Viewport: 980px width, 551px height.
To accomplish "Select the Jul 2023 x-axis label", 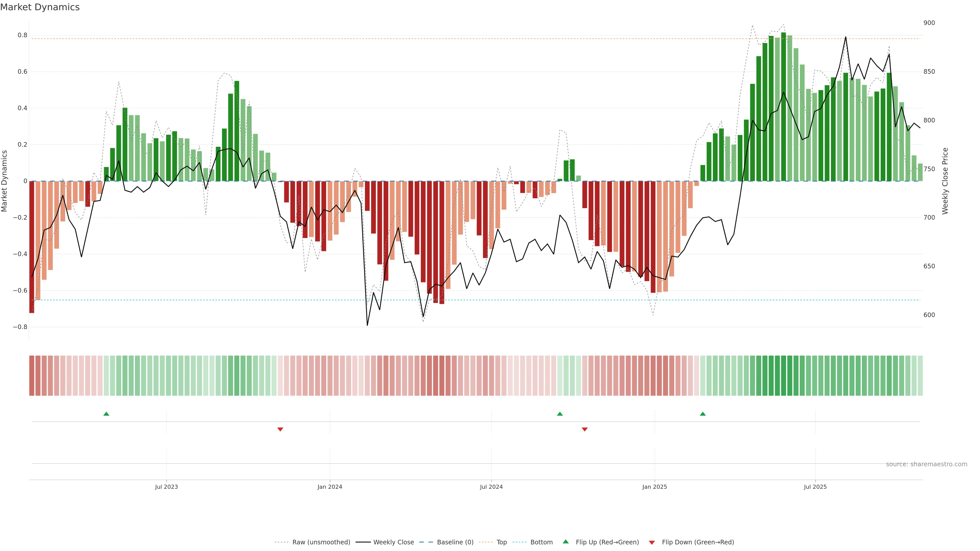I will tap(166, 487).
